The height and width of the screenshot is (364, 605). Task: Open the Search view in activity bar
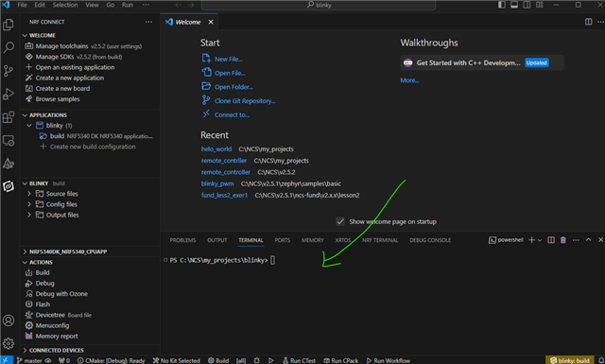pos(9,47)
